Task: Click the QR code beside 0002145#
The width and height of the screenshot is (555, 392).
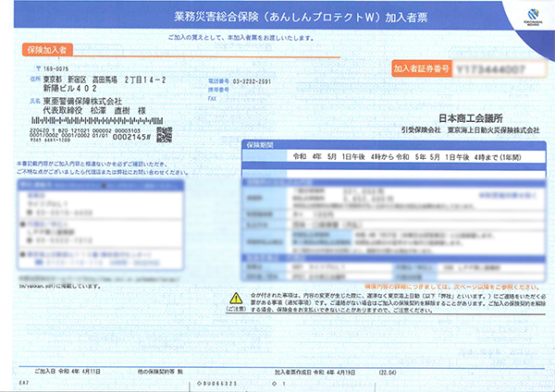Action: [165, 135]
